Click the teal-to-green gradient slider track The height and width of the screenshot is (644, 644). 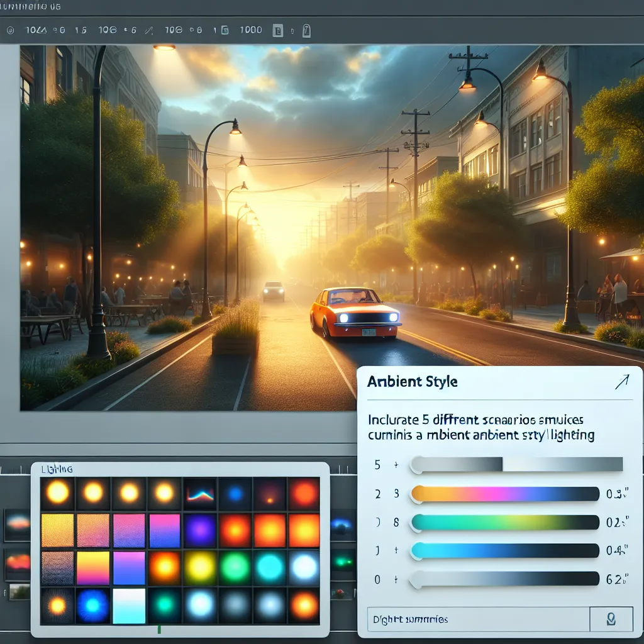(x=504, y=522)
